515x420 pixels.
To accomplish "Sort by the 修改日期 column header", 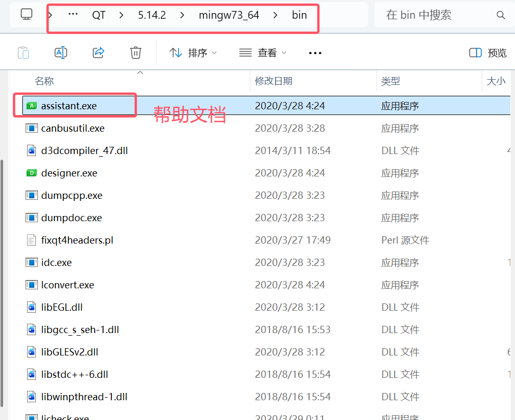I will pyautogui.click(x=274, y=81).
